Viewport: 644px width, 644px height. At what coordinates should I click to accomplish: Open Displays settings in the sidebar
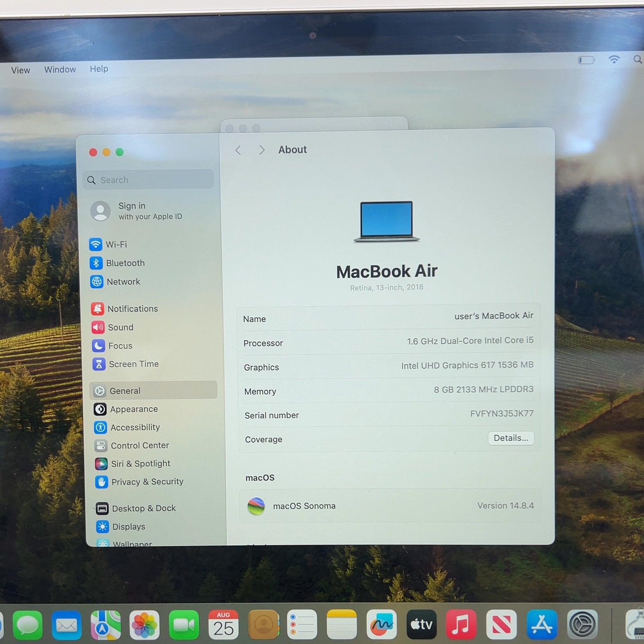[x=121, y=526]
